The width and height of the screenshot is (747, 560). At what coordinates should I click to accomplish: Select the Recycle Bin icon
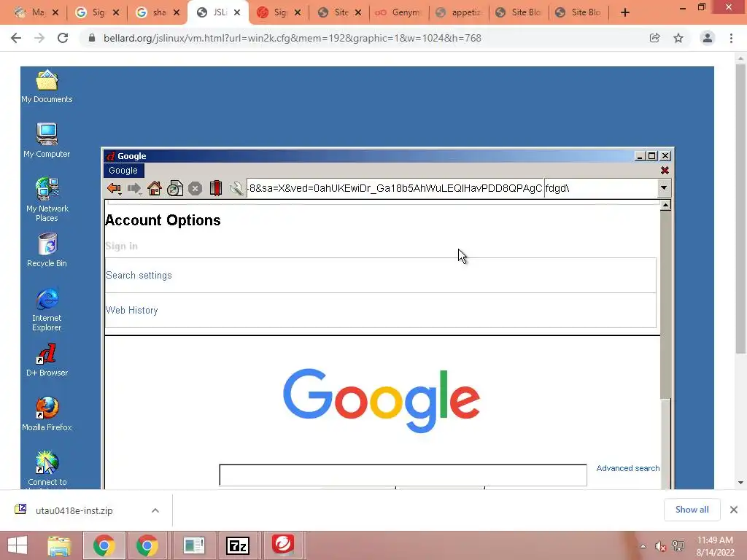[x=47, y=250]
